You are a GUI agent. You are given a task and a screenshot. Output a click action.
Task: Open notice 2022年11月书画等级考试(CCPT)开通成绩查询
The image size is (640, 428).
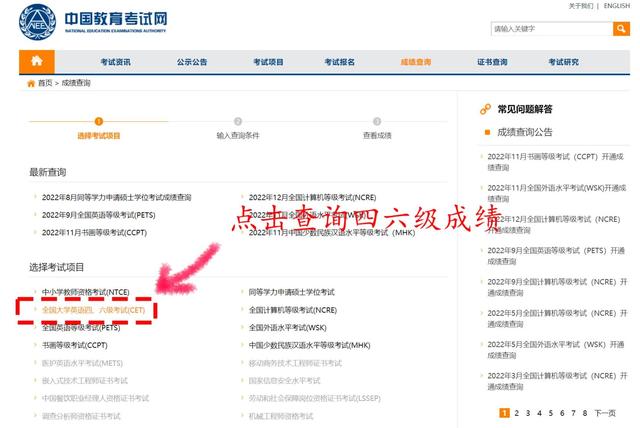[x=556, y=162]
